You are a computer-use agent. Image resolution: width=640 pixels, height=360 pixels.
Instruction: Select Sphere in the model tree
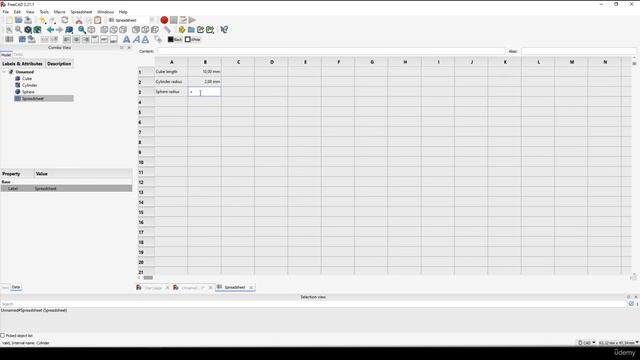(28, 92)
